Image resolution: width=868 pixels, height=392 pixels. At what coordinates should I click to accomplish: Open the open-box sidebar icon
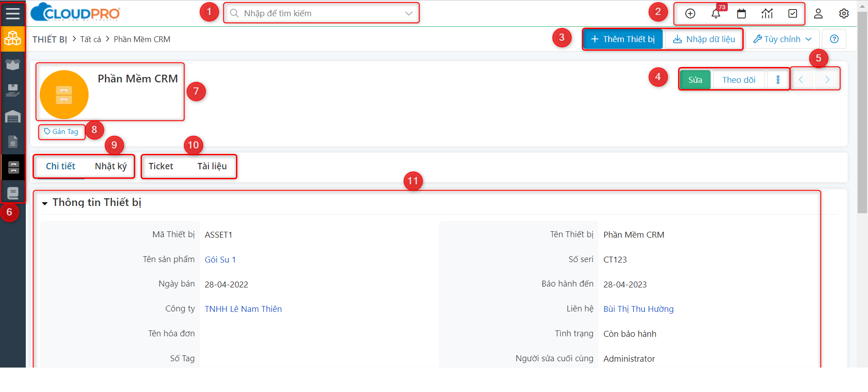coord(13,65)
